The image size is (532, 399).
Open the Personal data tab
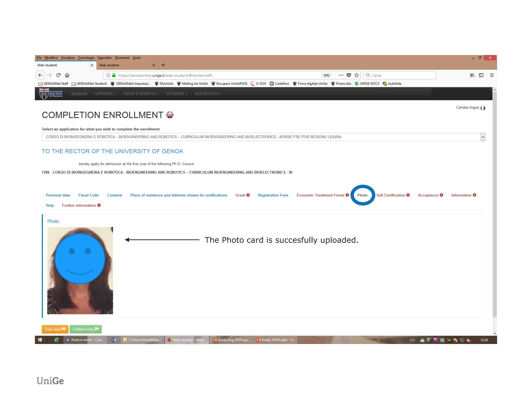(x=58, y=195)
